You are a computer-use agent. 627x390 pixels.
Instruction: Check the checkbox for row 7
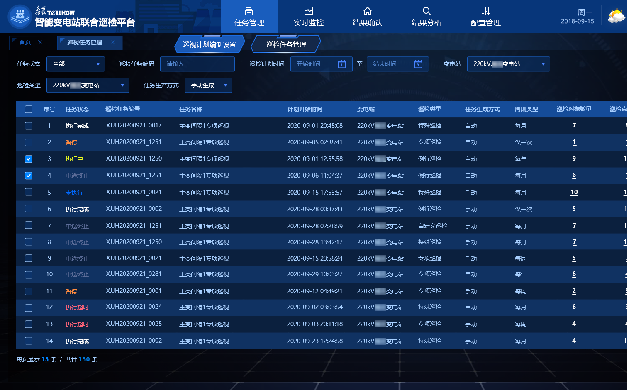point(28,226)
